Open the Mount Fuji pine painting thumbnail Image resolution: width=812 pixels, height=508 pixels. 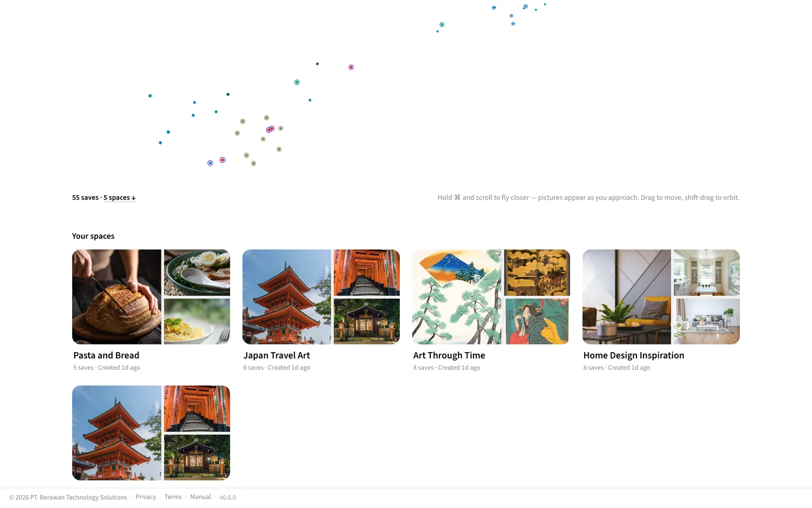pos(457,297)
